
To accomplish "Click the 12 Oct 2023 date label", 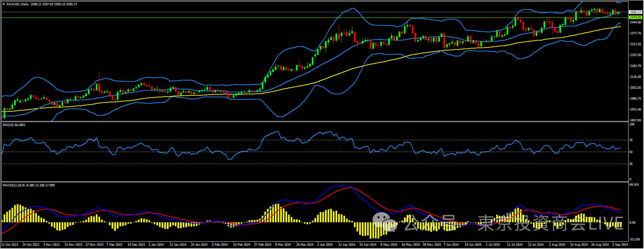I will point(10,245).
